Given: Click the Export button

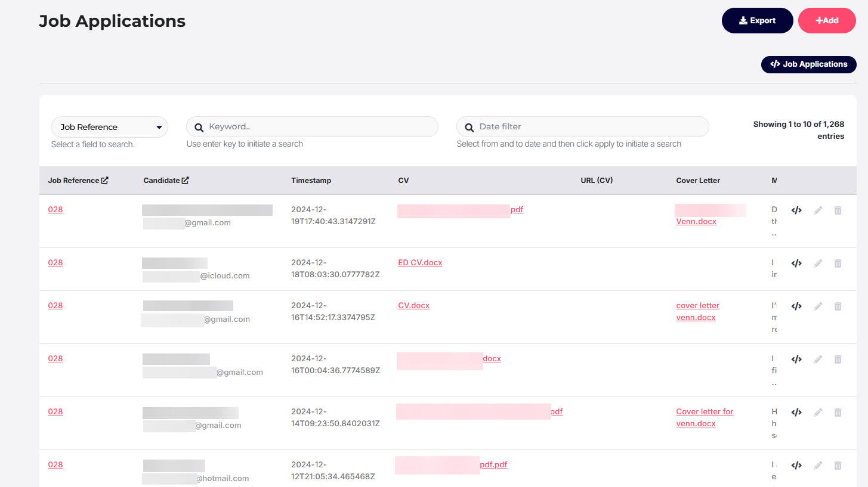Looking at the screenshot, I should click(757, 20).
